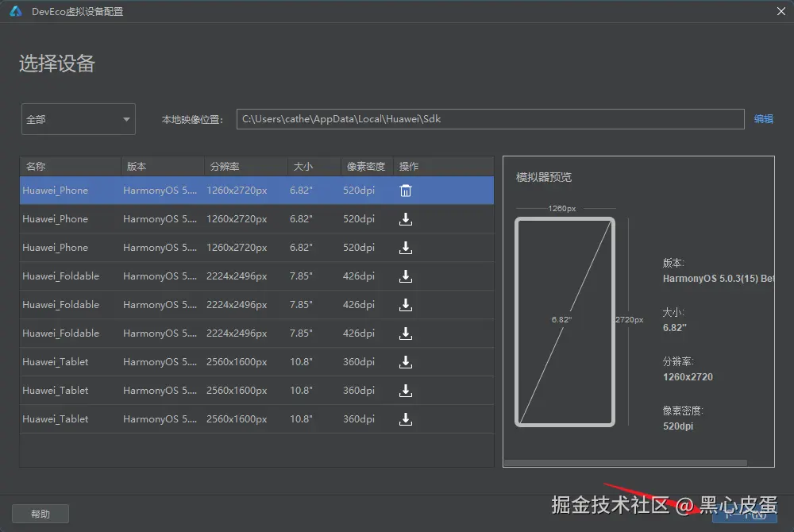The image size is (794, 532).
Task: Sort by the 大小 column header
Action: [x=314, y=166]
